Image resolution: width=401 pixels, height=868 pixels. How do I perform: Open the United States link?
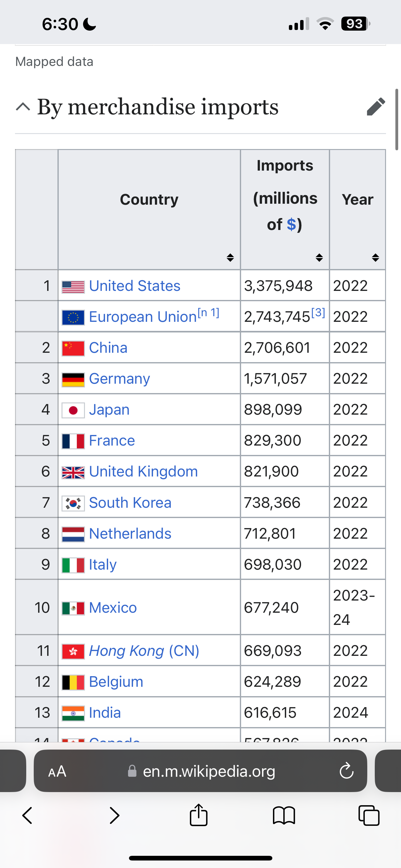click(x=135, y=286)
